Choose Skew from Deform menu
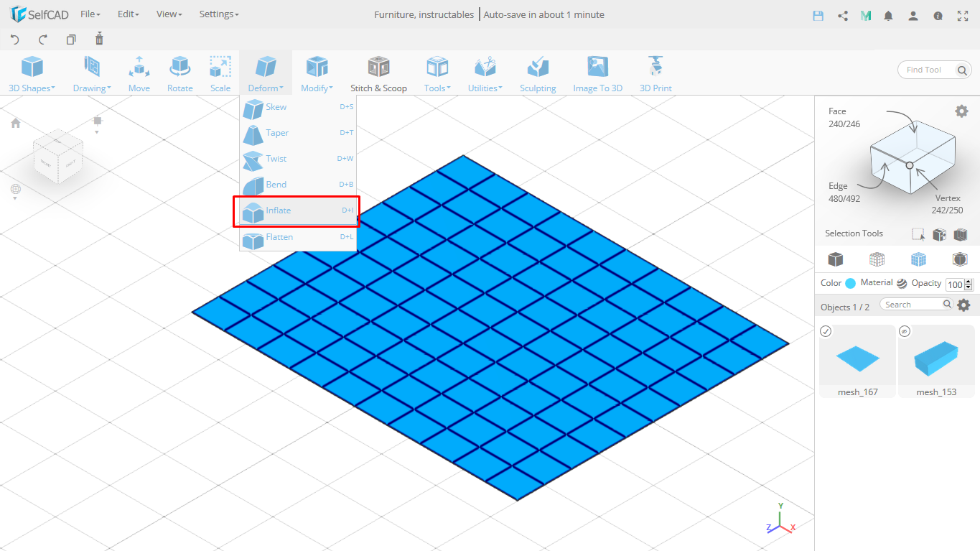 [298, 107]
